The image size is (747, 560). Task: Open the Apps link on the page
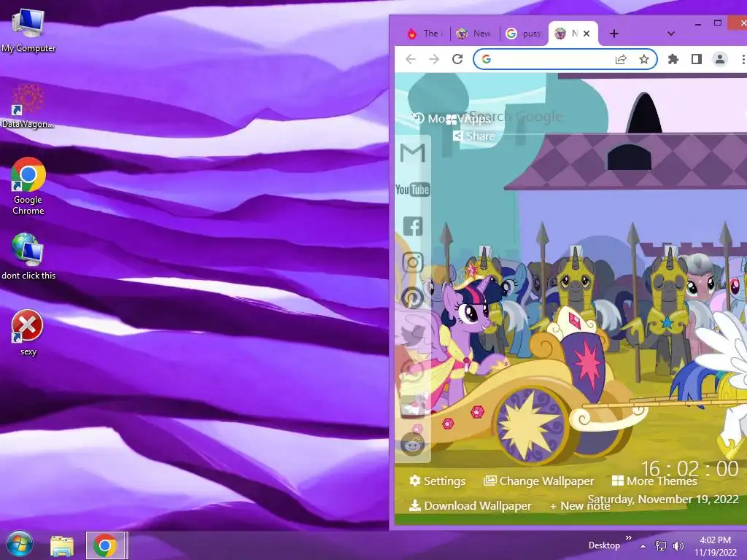click(x=468, y=119)
